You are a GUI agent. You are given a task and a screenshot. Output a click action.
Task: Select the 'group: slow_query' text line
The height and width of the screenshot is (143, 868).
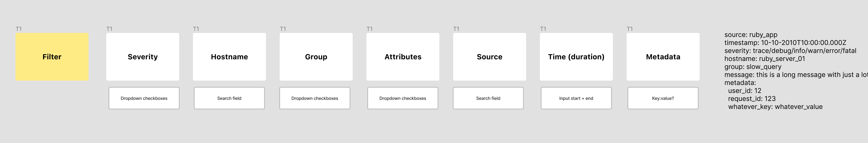[x=753, y=67]
